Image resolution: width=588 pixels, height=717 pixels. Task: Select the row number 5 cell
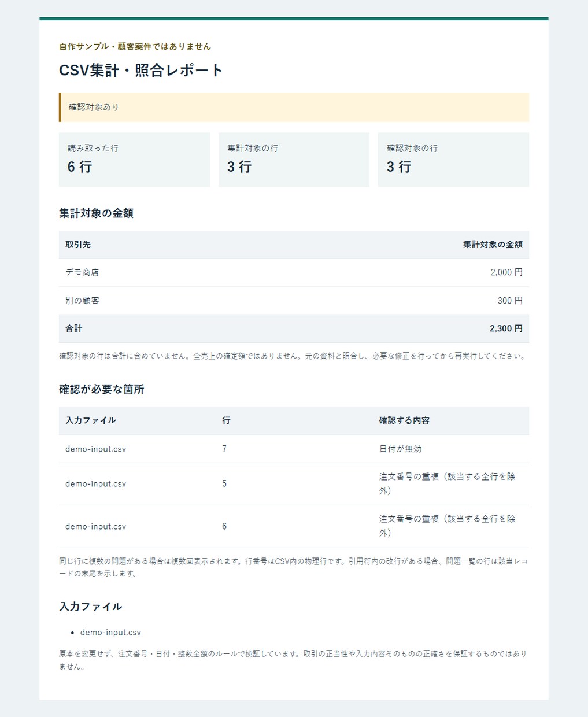(224, 484)
